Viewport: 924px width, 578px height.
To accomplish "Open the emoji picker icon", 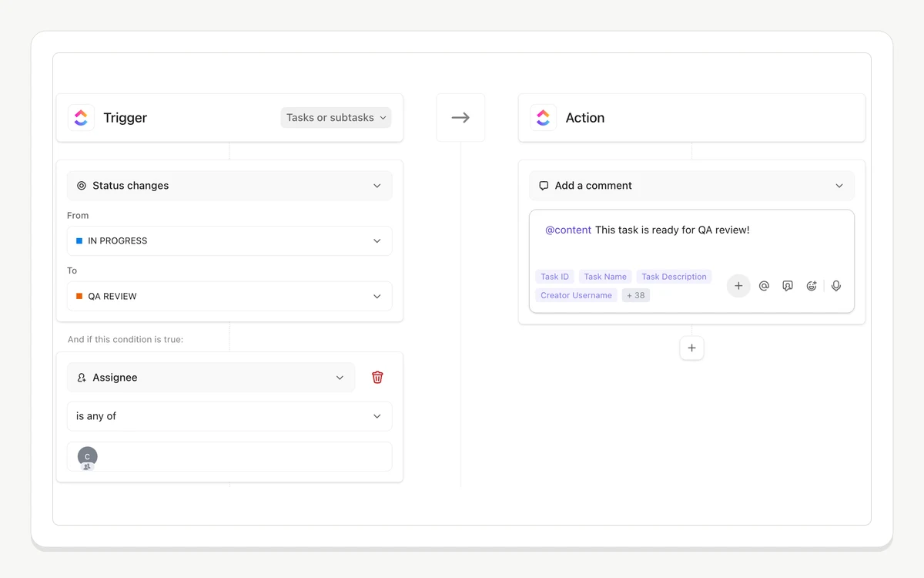I will pyautogui.click(x=812, y=286).
